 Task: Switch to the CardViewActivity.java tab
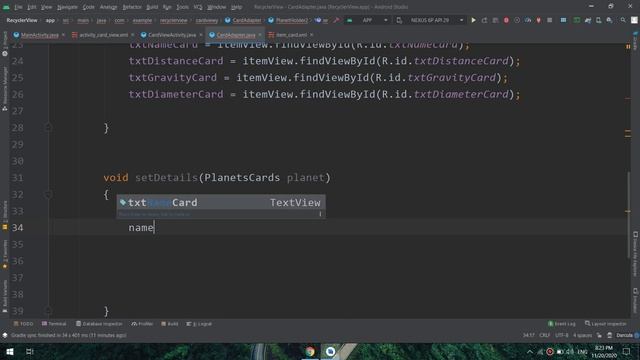tap(172, 35)
